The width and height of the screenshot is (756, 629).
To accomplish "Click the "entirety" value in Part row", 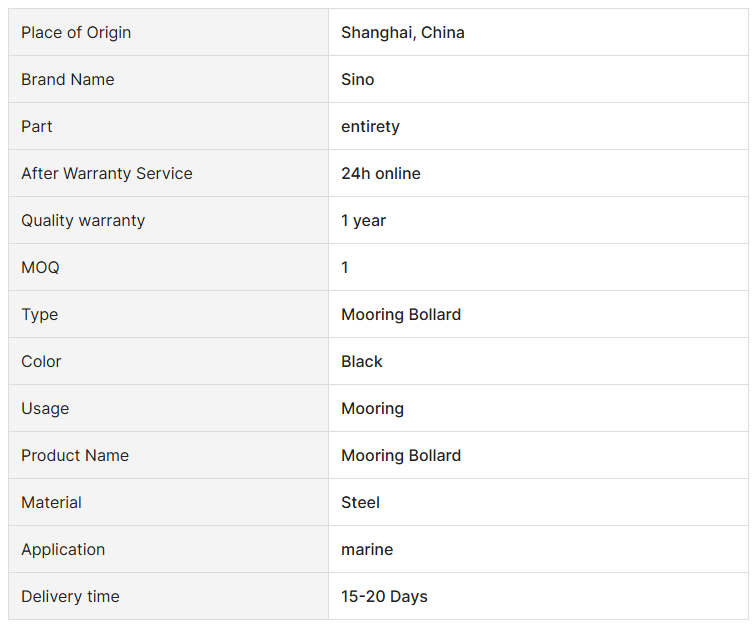I will 370,126.
